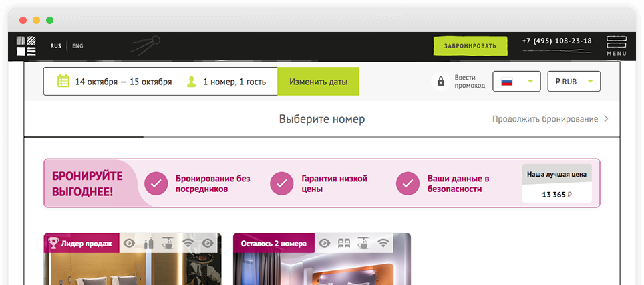Click the Изменить даты button

pyautogui.click(x=318, y=82)
